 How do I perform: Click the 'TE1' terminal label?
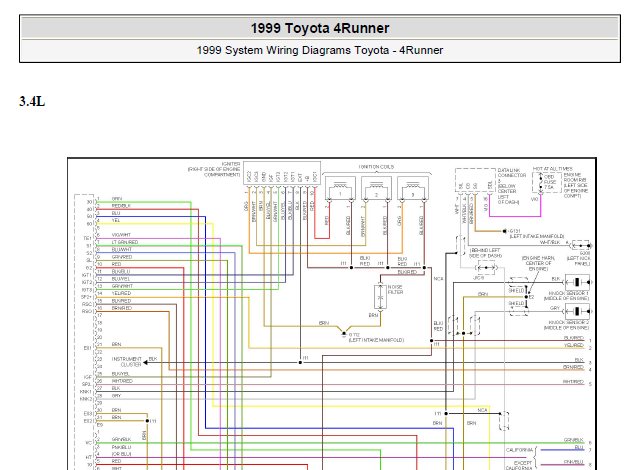tap(87, 238)
